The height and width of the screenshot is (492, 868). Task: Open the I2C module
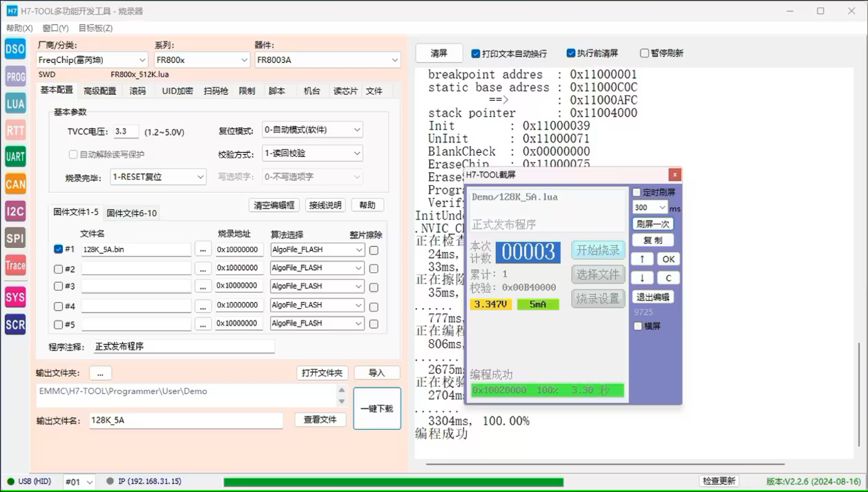point(15,211)
